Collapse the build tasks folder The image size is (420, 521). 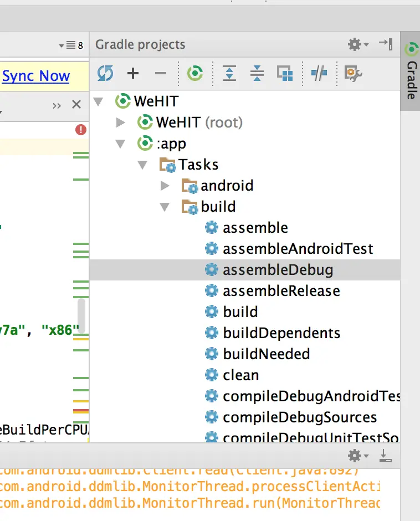(165, 207)
